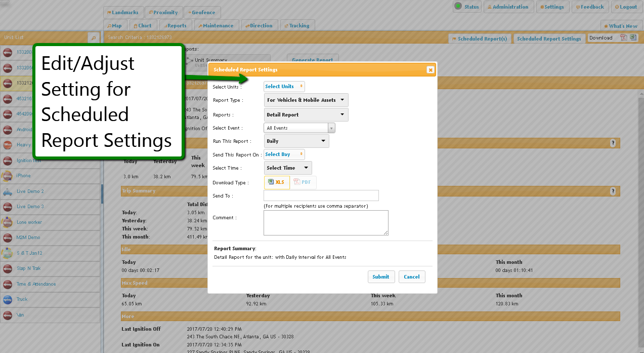Select the Truck unit icon
Image resolution: width=644 pixels, height=353 pixels.
click(8, 299)
